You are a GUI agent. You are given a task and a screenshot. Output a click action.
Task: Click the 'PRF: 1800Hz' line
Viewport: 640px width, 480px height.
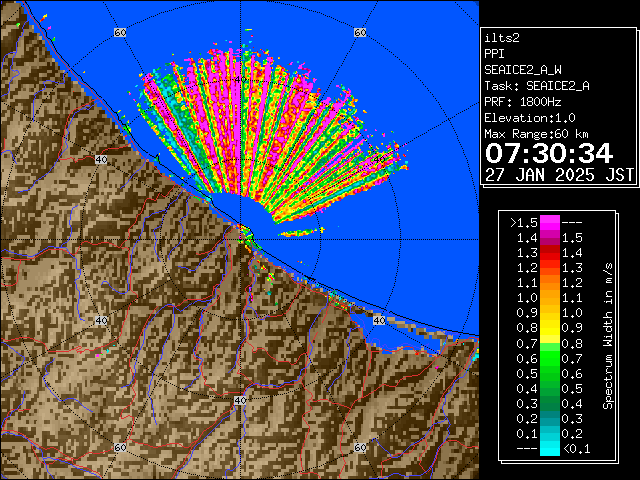[523, 102]
